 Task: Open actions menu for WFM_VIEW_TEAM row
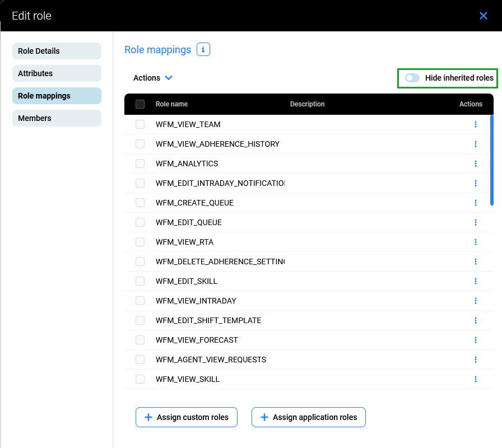coord(475,124)
